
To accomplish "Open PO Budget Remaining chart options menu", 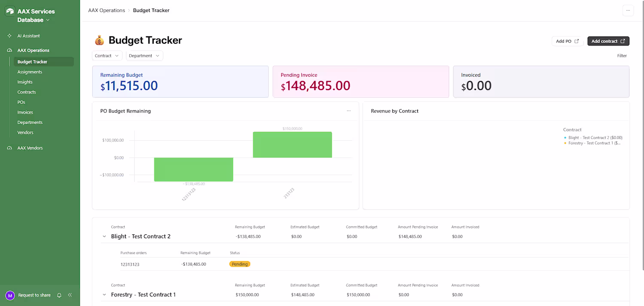I will click(x=349, y=111).
